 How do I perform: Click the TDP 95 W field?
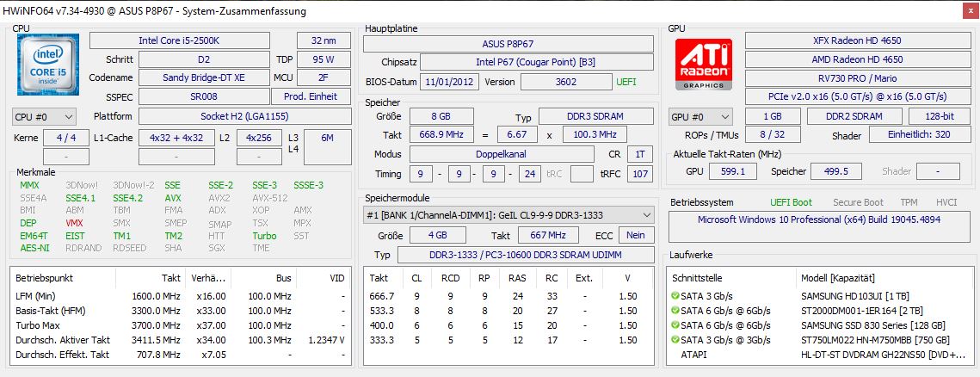pyautogui.click(x=324, y=60)
